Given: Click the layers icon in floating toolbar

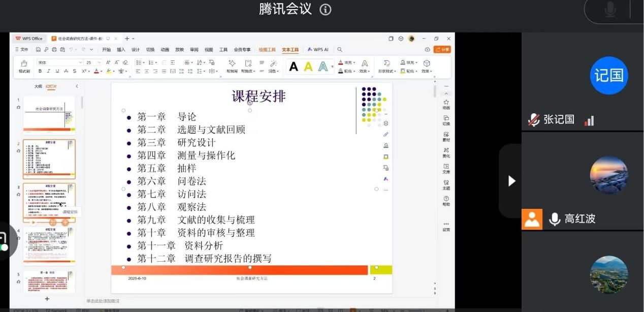Looking at the screenshot, I should point(386,123).
